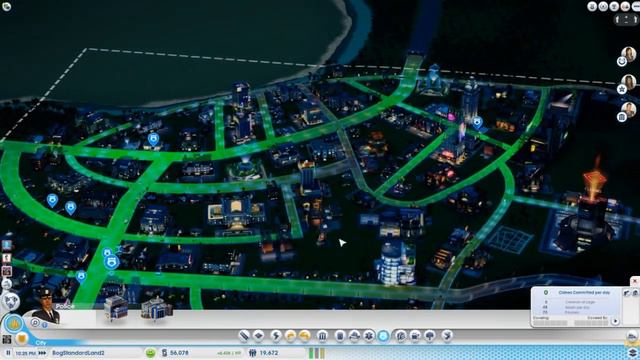Change game speed with fast-forward arrows

[42, 353]
